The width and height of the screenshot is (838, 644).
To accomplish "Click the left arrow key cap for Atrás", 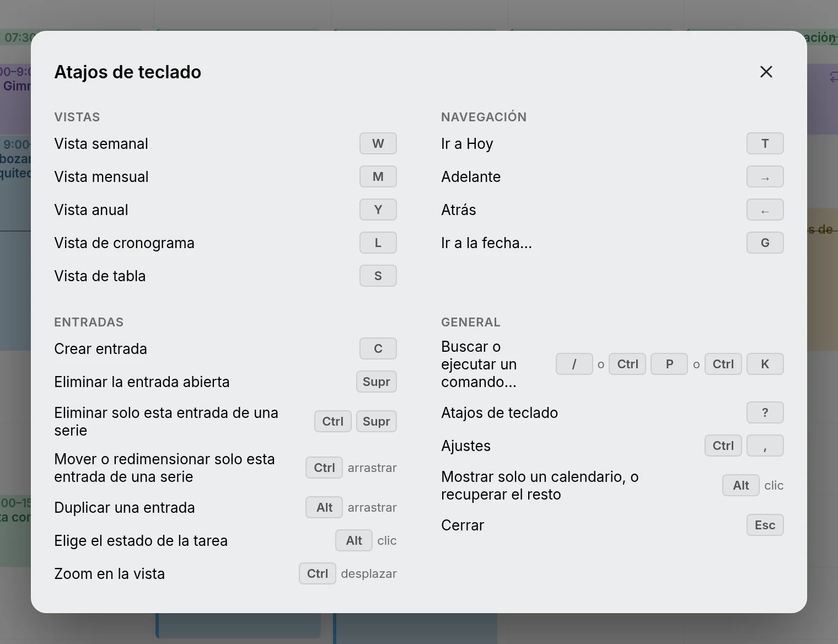I will click(765, 210).
